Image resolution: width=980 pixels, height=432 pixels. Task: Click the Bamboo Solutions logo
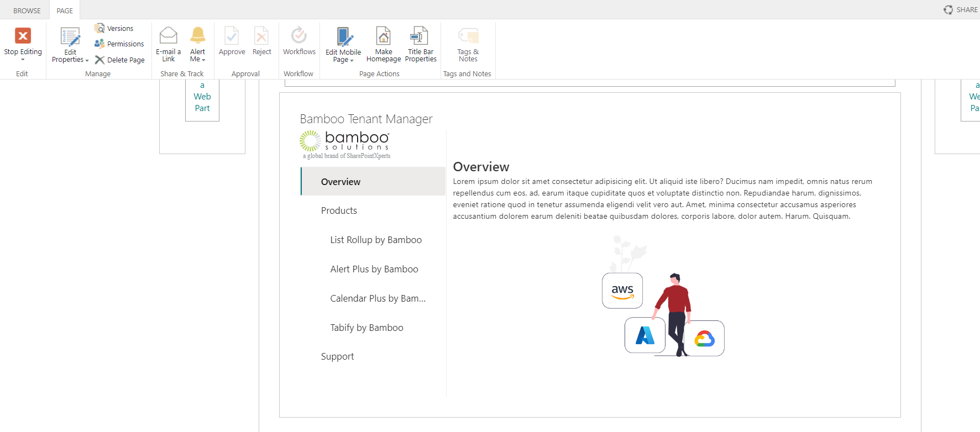tap(345, 145)
